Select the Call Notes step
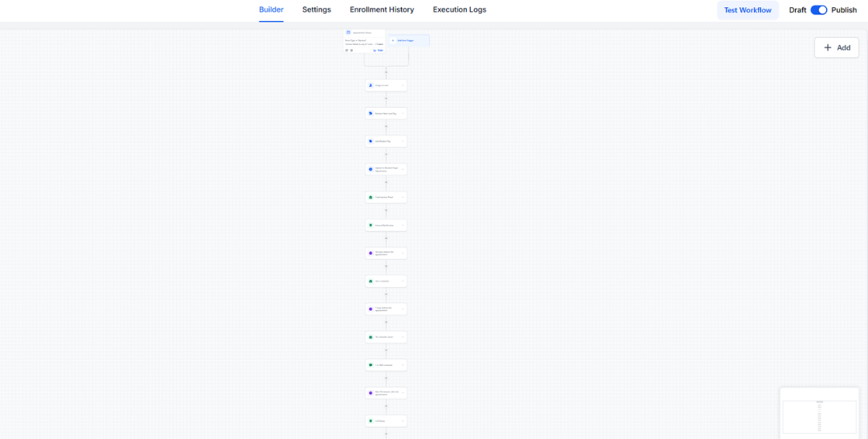Screen dimensions: 868x439 tap(386, 421)
